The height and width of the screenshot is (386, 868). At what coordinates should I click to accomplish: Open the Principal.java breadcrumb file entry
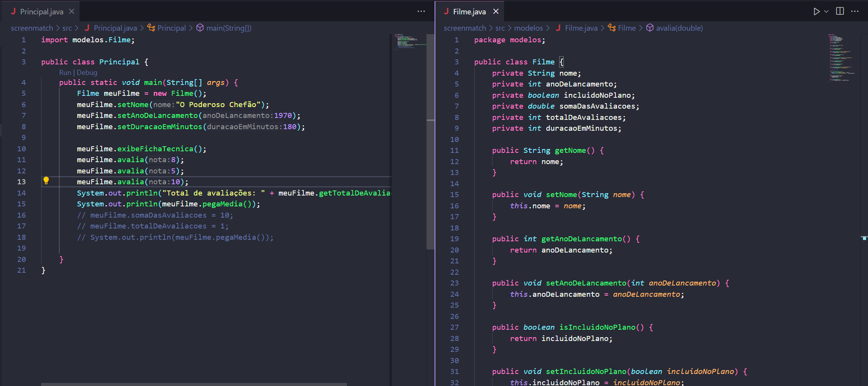click(x=115, y=28)
